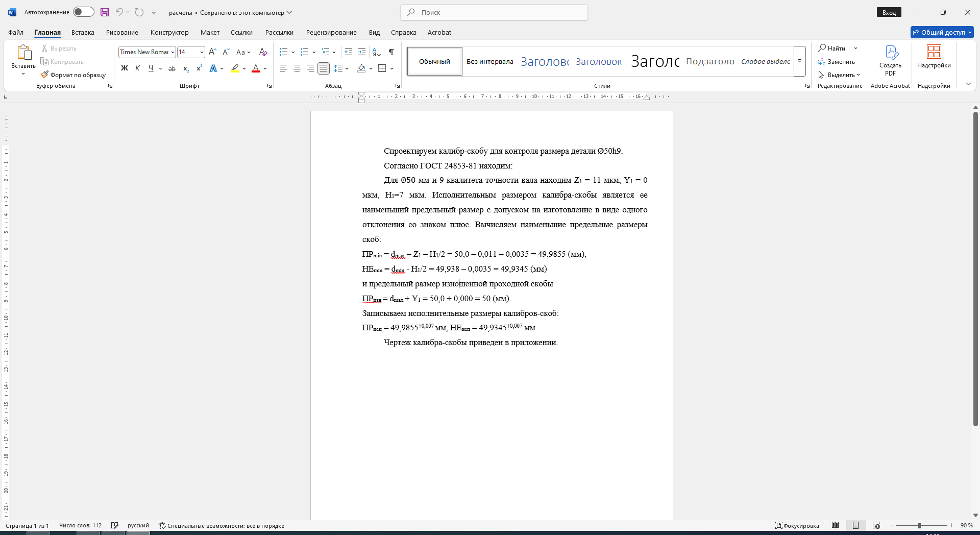Screen dimensions: 980x535
Task: Expand the font size dropdown
Action: point(202,52)
